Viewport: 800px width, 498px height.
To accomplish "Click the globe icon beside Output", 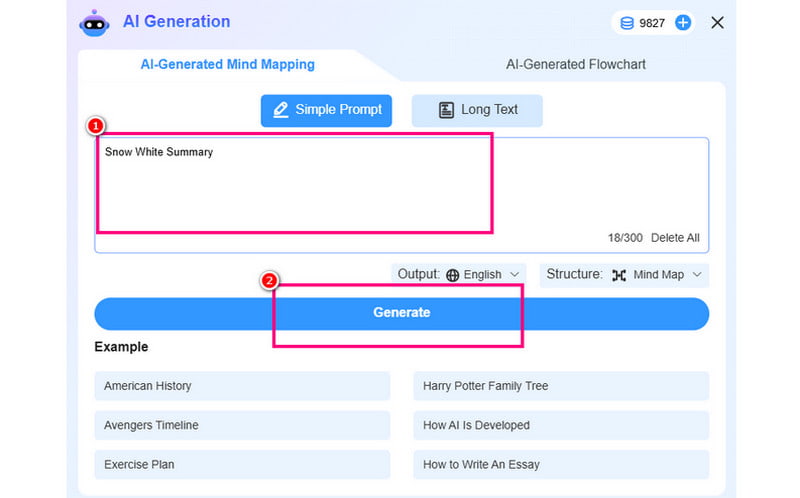I will (453, 275).
